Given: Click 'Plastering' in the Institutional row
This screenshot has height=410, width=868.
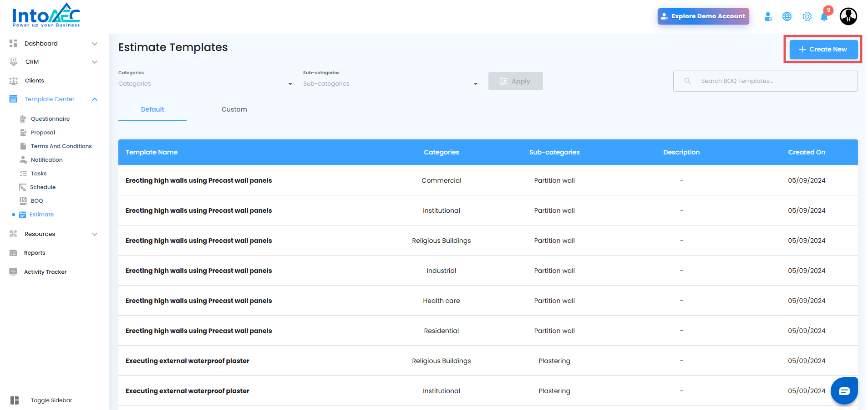Looking at the screenshot, I should coord(554,391).
